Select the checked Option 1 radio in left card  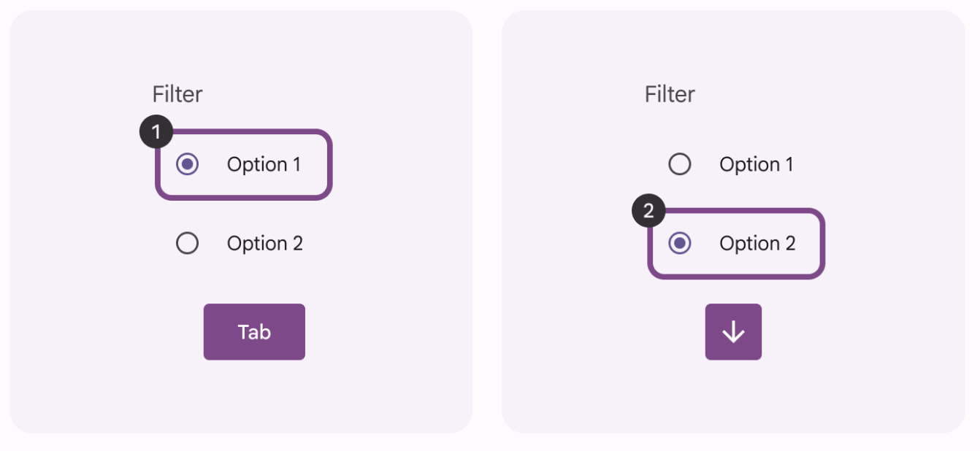pos(188,164)
